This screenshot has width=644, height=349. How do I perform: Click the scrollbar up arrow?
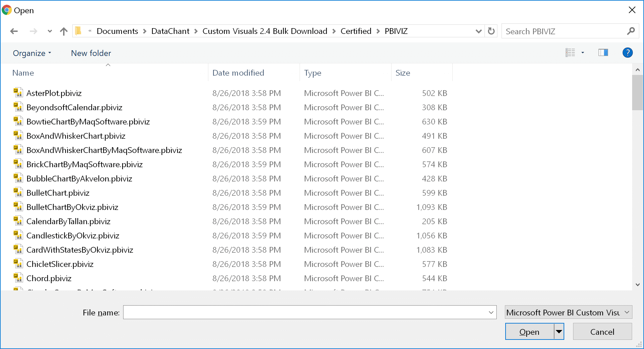click(x=638, y=70)
